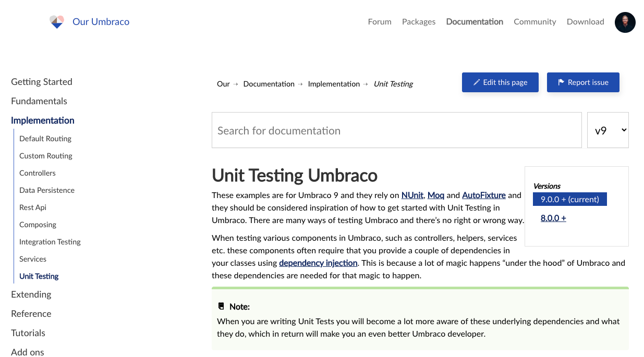Open Fundamentals in the sidebar

pyautogui.click(x=39, y=101)
